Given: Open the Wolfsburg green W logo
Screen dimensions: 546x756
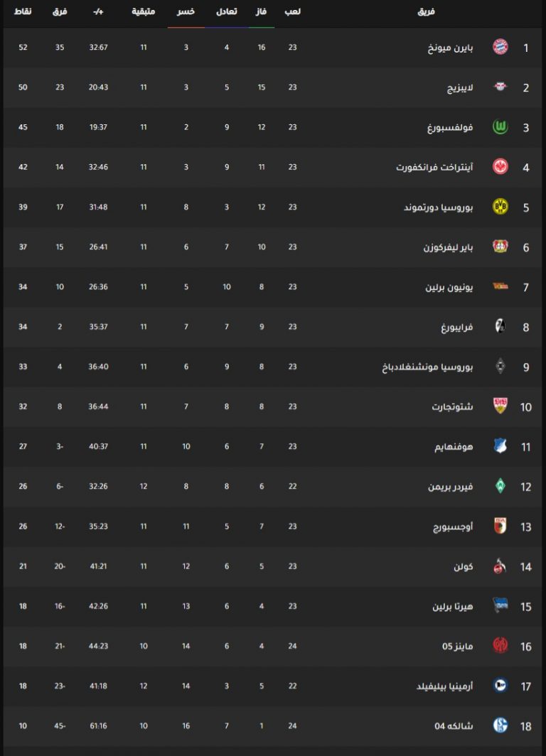Looking at the screenshot, I should pos(500,126).
